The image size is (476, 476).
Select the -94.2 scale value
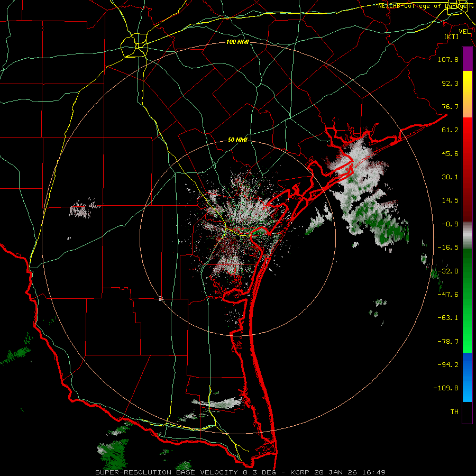click(x=448, y=364)
